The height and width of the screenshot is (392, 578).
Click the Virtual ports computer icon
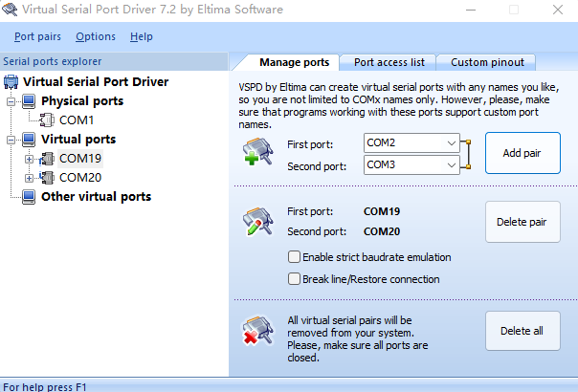pos(29,140)
